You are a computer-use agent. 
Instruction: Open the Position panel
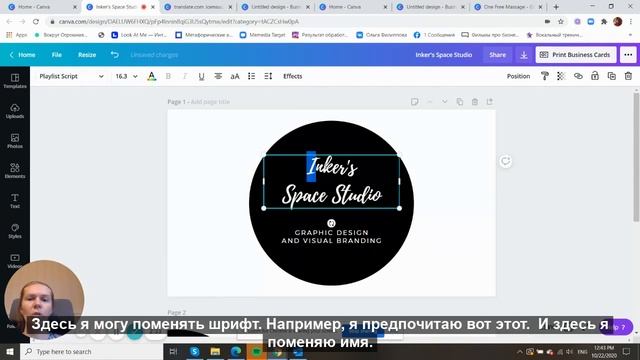(x=518, y=76)
